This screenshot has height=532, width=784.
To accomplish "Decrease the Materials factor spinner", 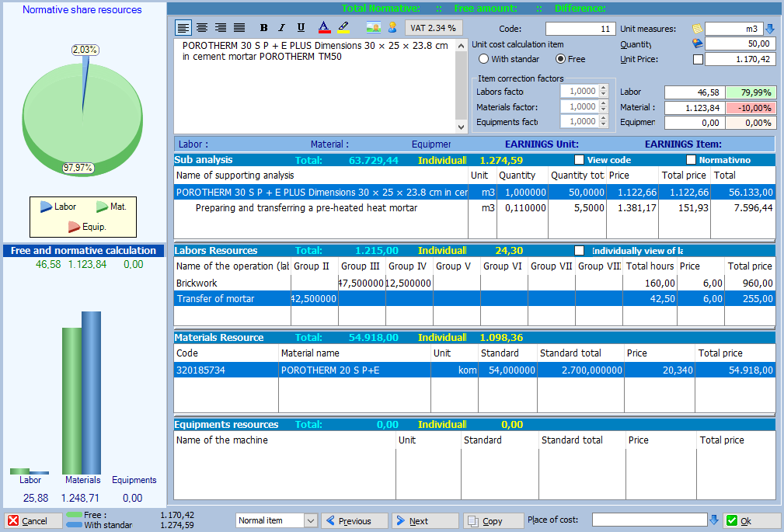I will (x=604, y=110).
